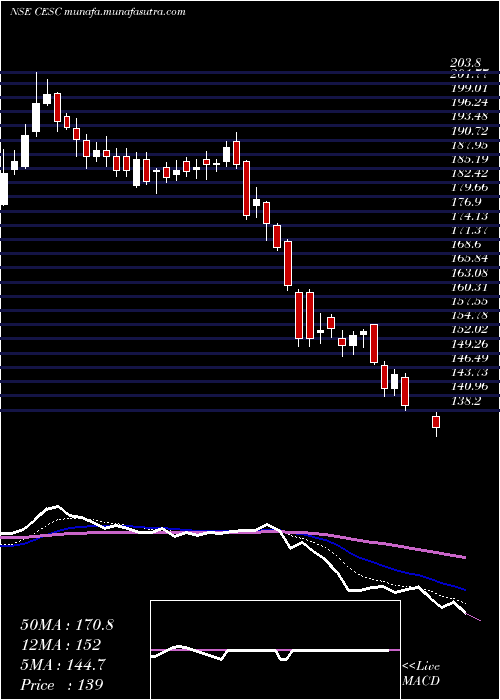
Task: Click the 171.37 price axis label
Action: tap(469, 230)
